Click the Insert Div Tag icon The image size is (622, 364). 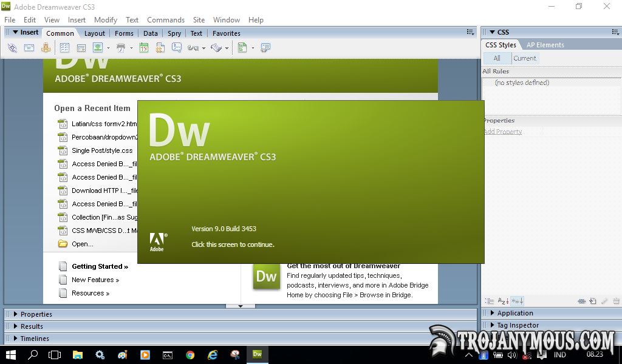coord(81,48)
